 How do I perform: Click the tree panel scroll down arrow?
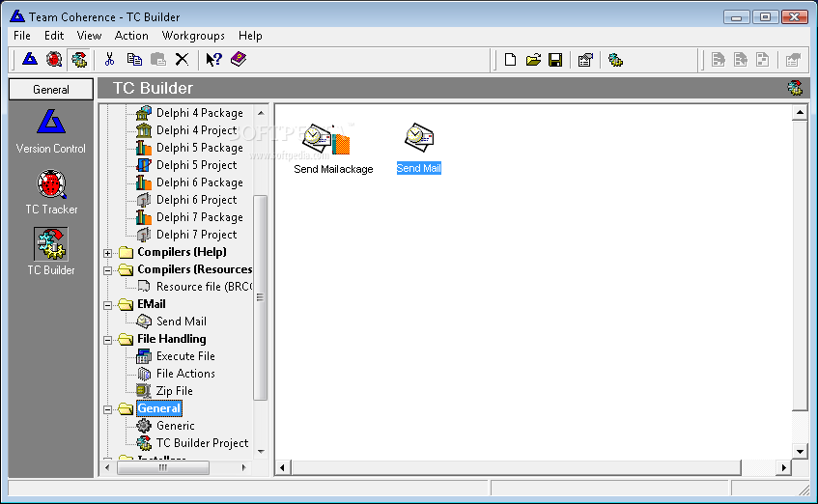[261, 451]
